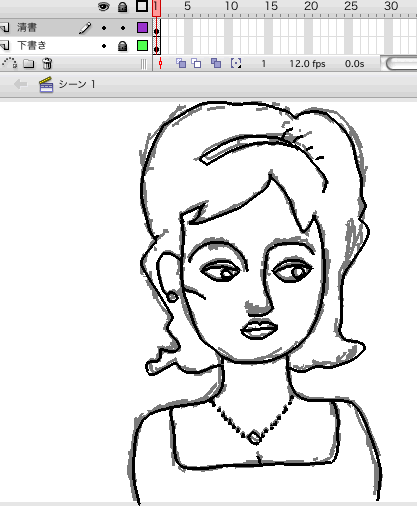This screenshot has height=506, width=417.
Task: Click the purple outline color swatch of 清書
Action: click(142, 28)
